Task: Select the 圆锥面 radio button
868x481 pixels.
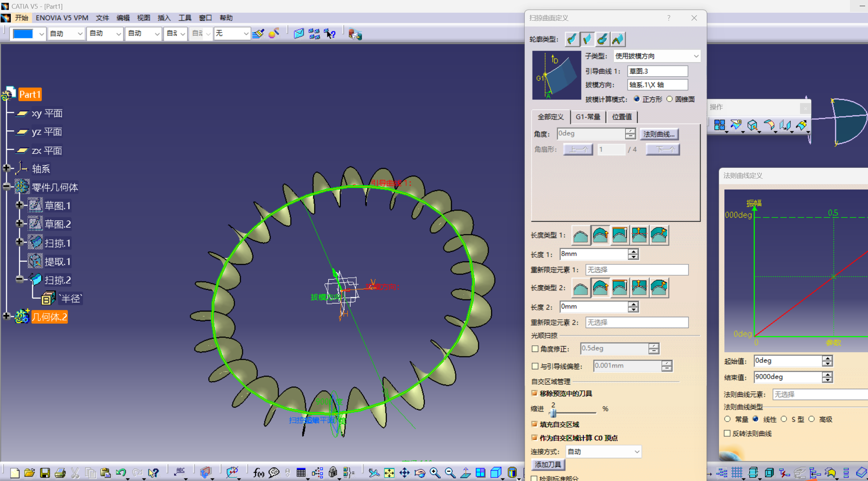Action: click(669, 99)
